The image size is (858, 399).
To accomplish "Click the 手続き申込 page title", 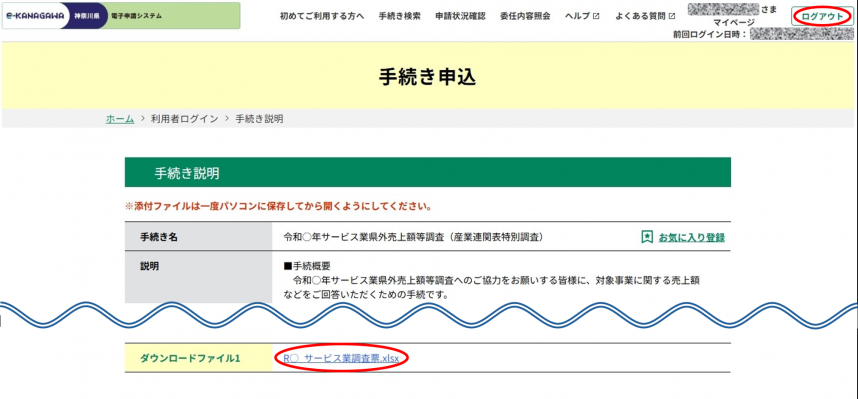I will point(427,77).
